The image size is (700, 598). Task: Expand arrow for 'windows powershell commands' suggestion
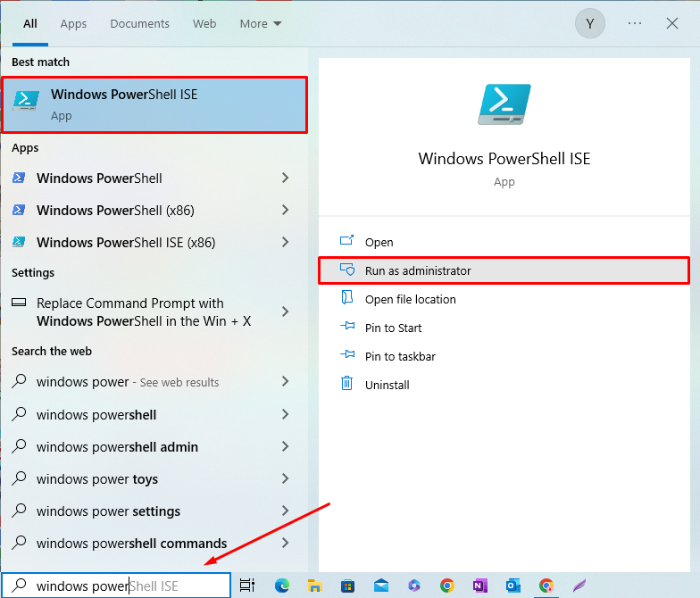click(286, 543)
